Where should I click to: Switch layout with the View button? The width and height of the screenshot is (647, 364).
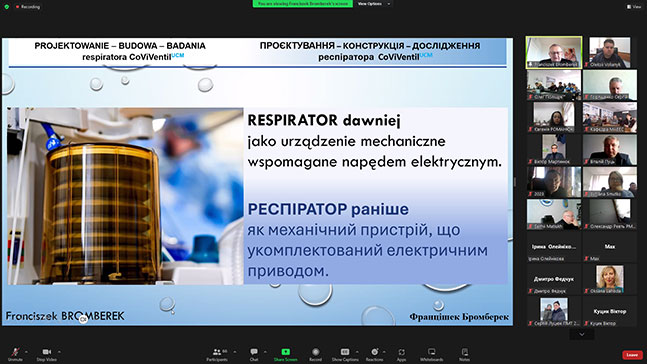click(634, 7)
